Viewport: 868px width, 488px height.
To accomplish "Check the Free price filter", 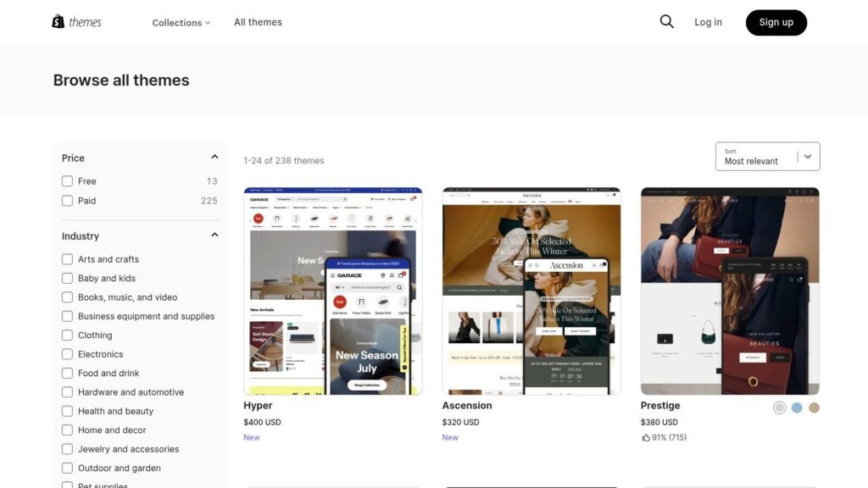I will 67,180.
